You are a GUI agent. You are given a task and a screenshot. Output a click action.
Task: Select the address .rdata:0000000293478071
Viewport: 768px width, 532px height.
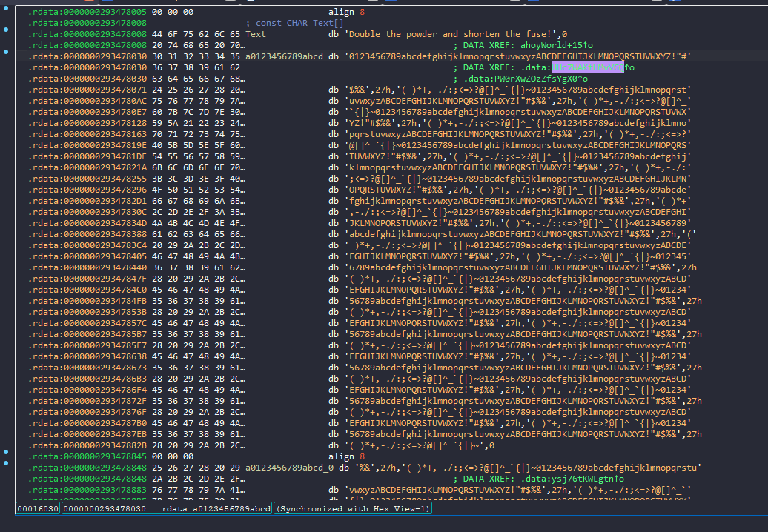click(87, 90)
